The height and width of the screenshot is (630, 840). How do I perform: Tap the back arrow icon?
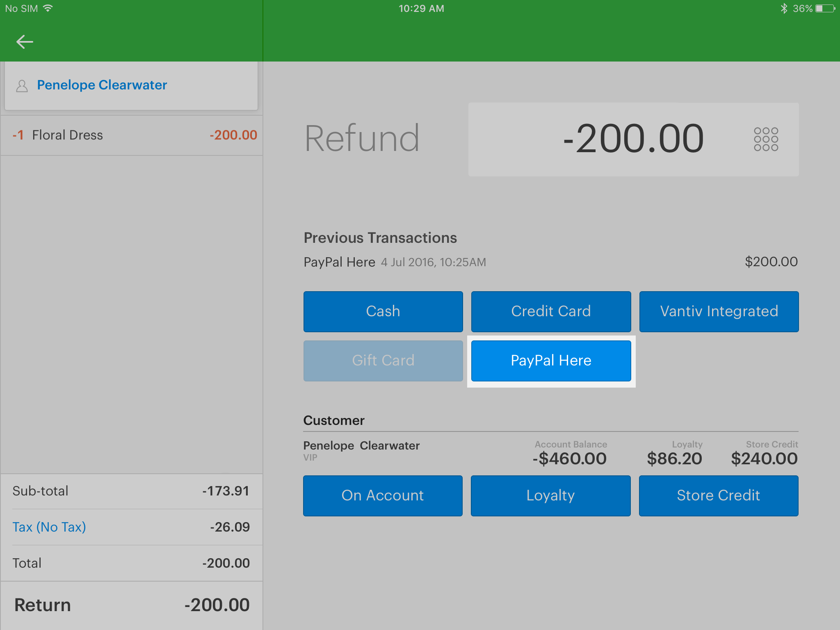[25, 42]
